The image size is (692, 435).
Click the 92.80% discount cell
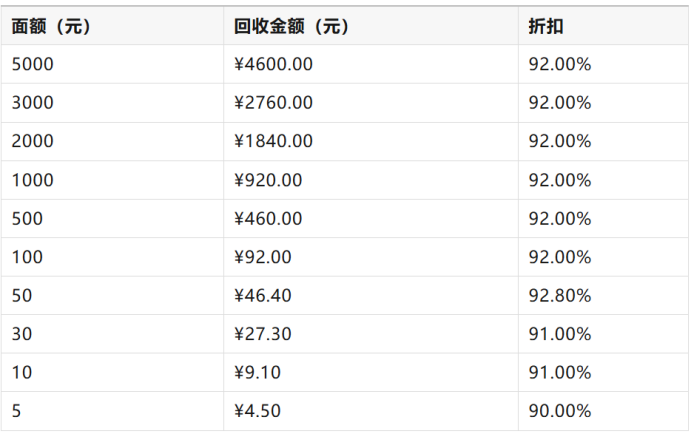tap(560, 296)
